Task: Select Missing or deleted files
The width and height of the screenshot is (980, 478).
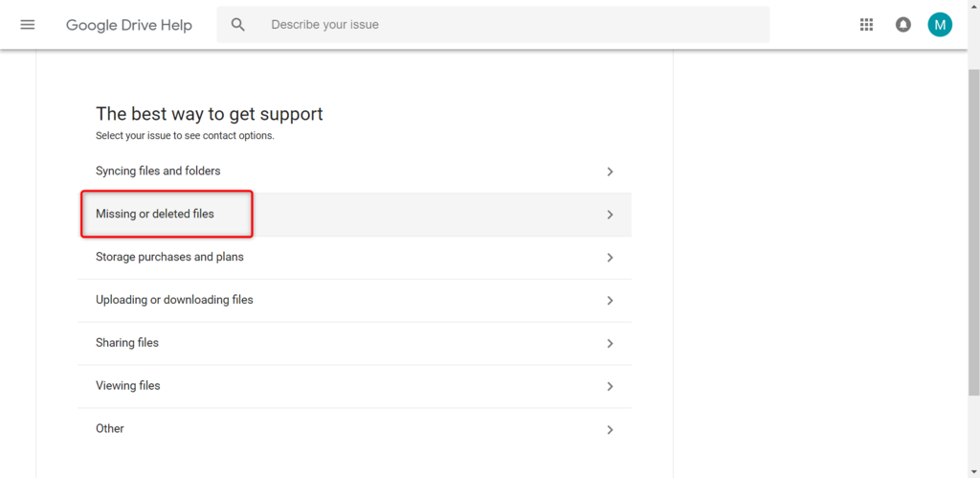Action: (x=155, y=215)
